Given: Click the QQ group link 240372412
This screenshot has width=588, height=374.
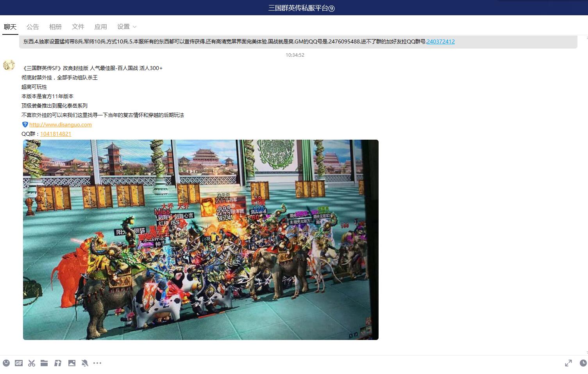Looking at the screenshot, I should click(x=441, y=41).
